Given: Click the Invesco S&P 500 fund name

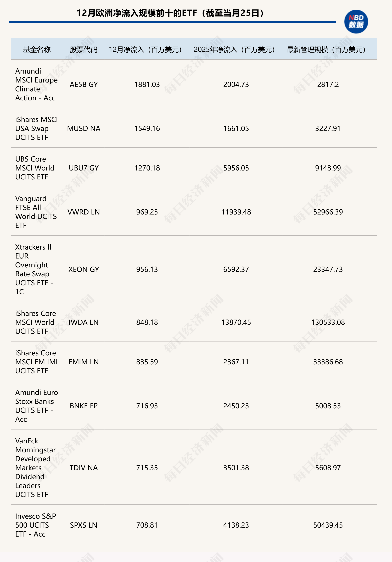Looking at the screenshot, I should point(36,525).
